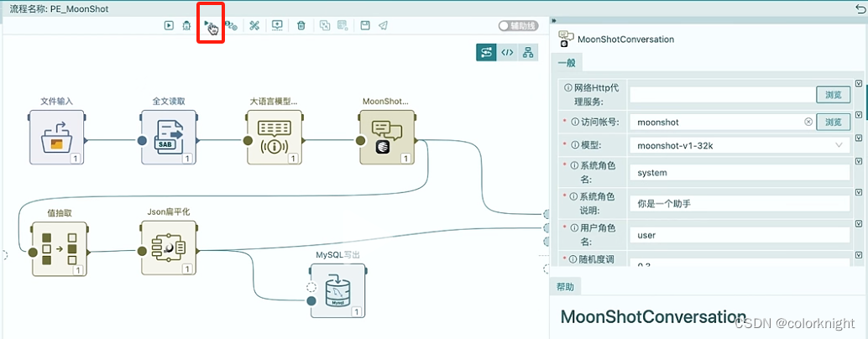The height and width of the screenshot is (339, 868).
Task: Click input port of 大语言模型 node
Action: pyautogui.click(x=248, y=141)
